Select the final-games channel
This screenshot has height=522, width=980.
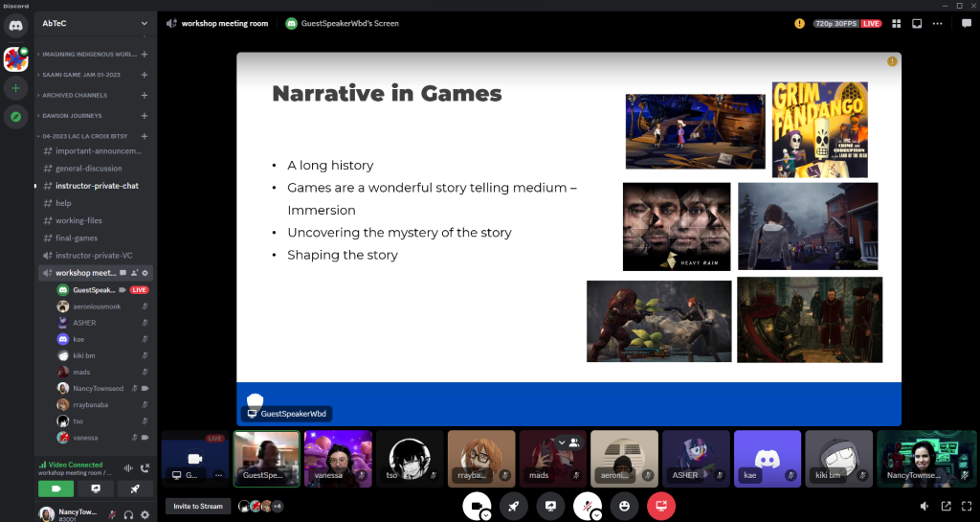[x=78, y=238]
